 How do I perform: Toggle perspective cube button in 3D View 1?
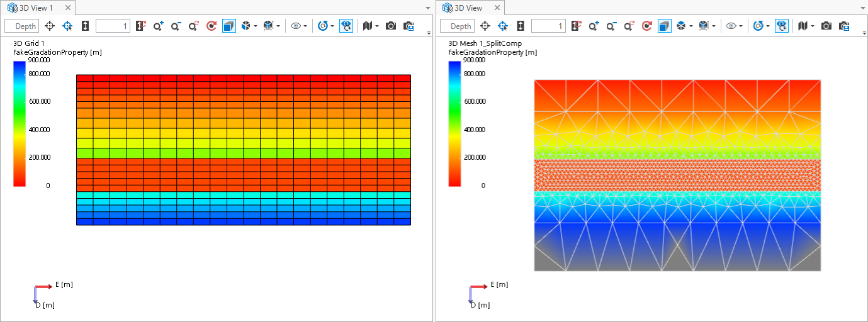pyautogui.click(x=229, y=26)
